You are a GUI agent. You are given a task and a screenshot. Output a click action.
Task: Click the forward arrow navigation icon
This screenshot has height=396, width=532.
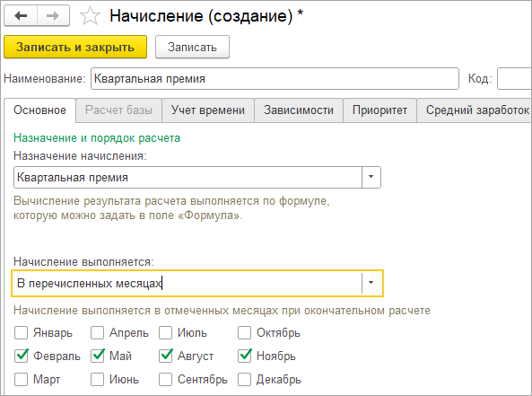(x=53, y=15)
